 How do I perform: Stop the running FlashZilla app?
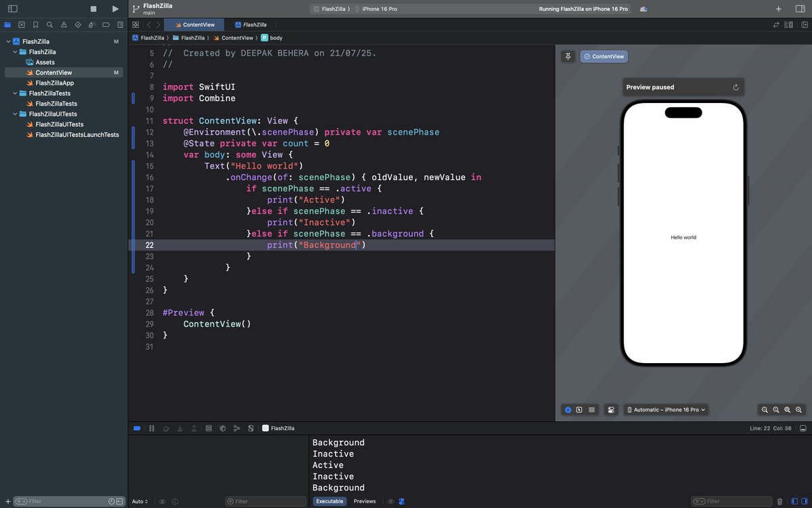(x=93, y=9)
